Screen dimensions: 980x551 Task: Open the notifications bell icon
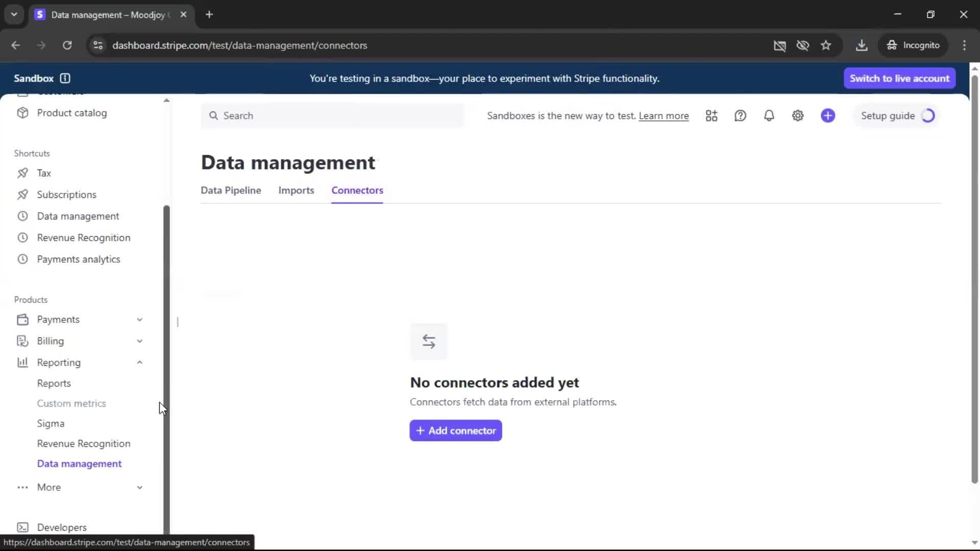769,116
